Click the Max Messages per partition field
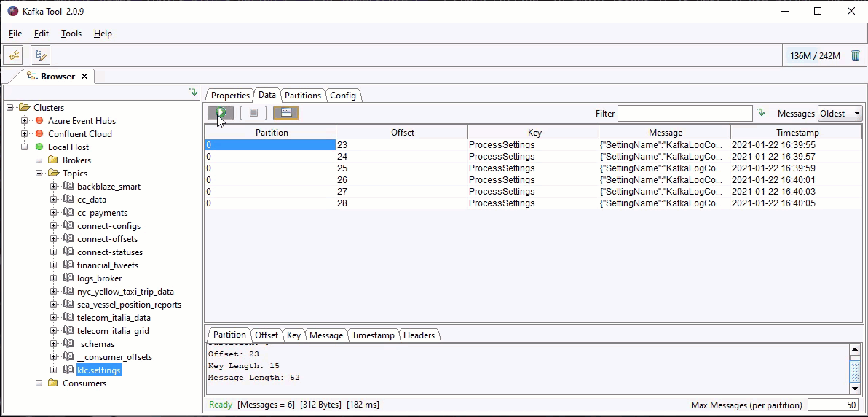This screenshot has height=417, width=868. tap(835, 405)
